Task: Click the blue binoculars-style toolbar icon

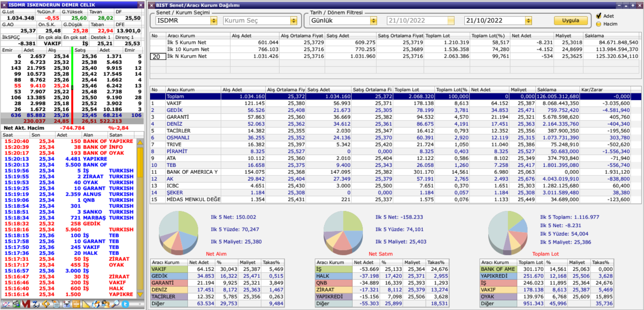Action: pyautogui.click(x=36, y=304)
